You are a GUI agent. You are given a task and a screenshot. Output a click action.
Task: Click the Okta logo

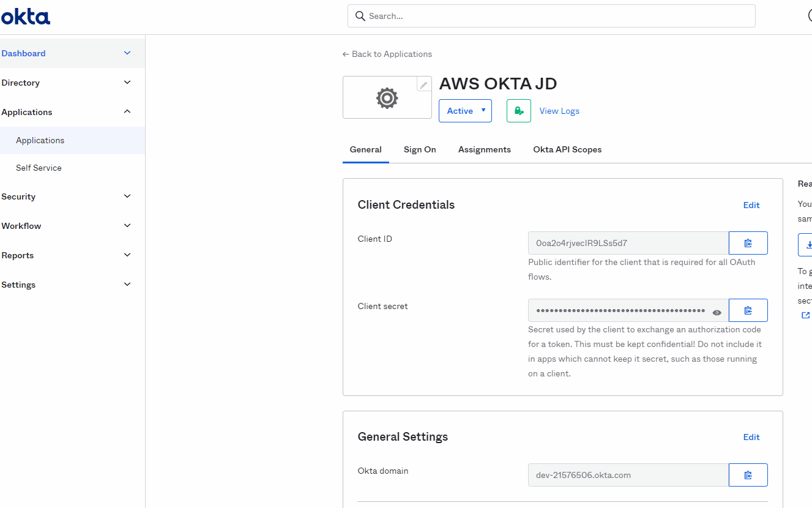tap(26, 17)
